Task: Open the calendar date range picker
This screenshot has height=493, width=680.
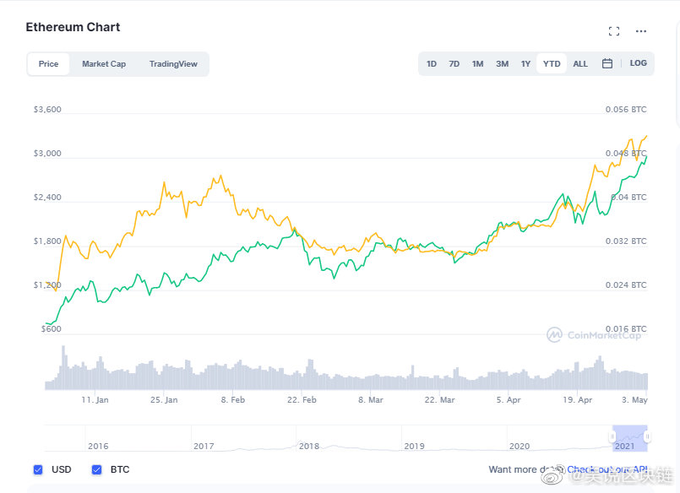Action: [607, 63]
